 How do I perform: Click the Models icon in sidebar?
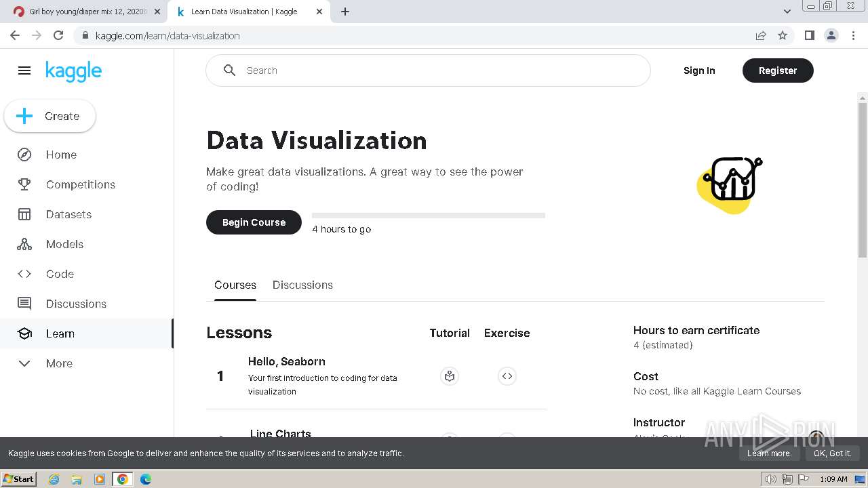coord(24,244)
